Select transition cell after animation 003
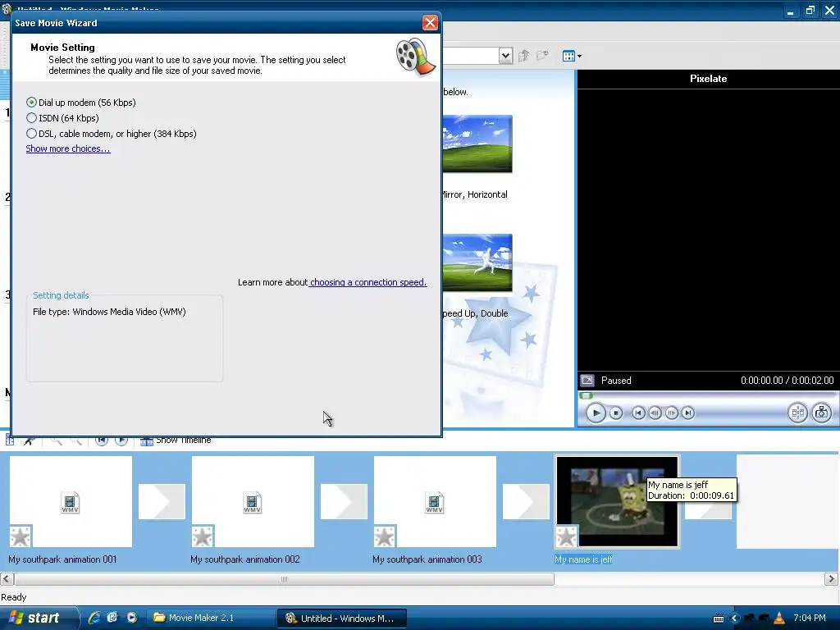Viewport: 840px width, 630px height. point(526,501)
